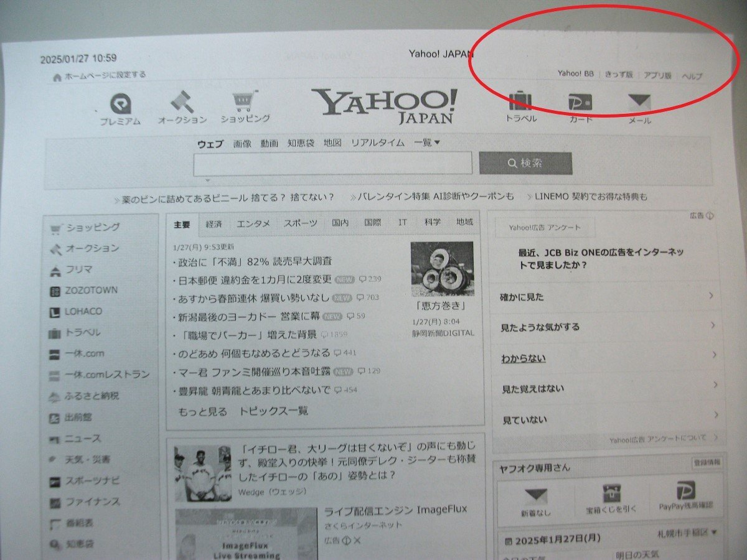Open the Mail (メール) envelope icon
The width and height of the screenshot is (747, 560).
[x=639, y=103]
